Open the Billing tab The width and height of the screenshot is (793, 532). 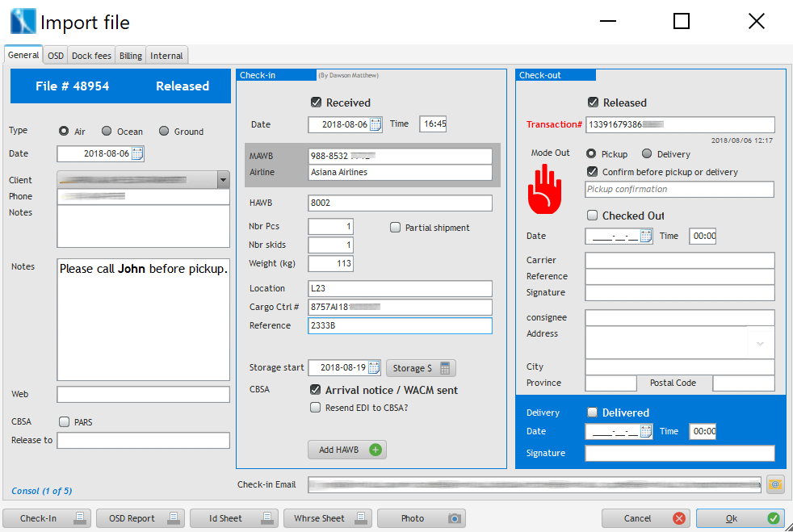point(131,56)
